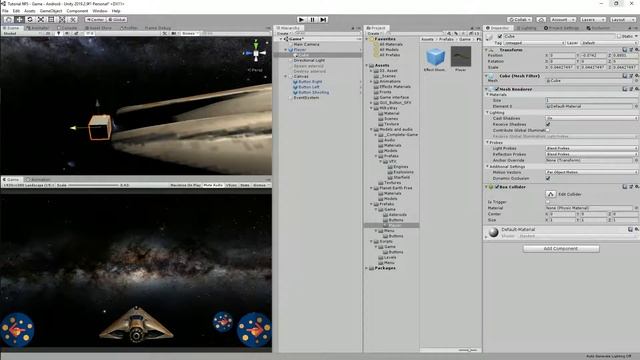640x360 pixels.
Task: Click the Pause button in the toolbar
Action: pos(312,19)
